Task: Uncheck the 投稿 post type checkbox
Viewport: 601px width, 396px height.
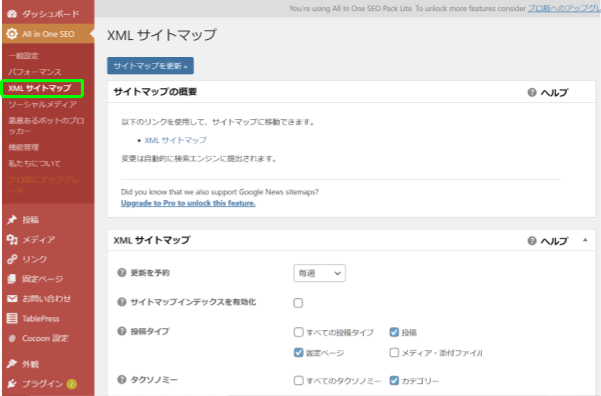Action: coord(394,332)
